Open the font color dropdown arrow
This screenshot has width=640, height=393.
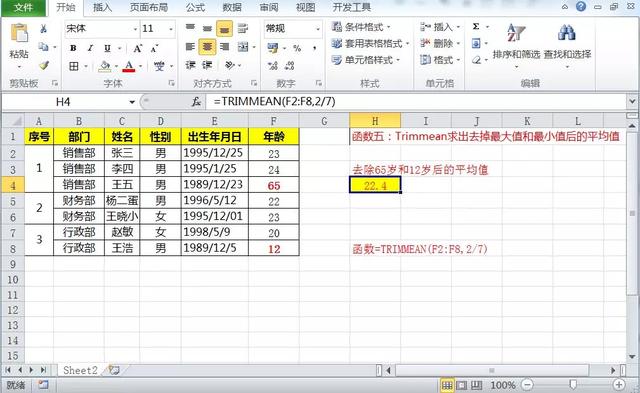[141, 66]
